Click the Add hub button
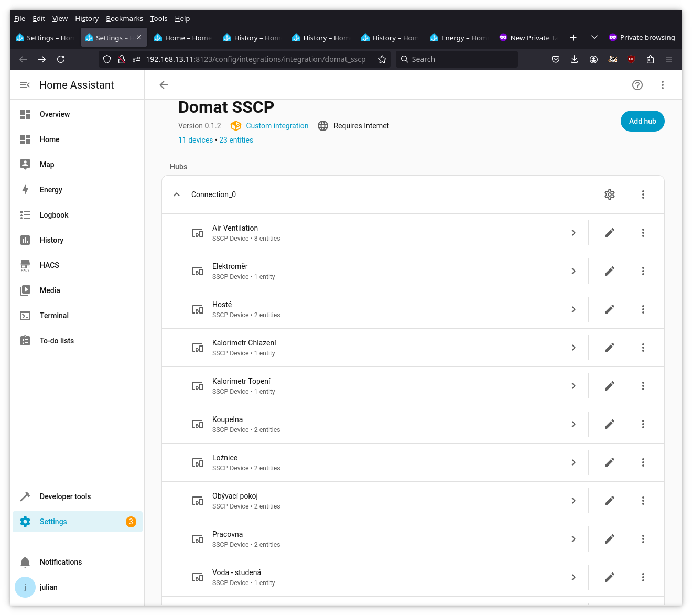The image size is (692, 616). (x=643, y=121)
